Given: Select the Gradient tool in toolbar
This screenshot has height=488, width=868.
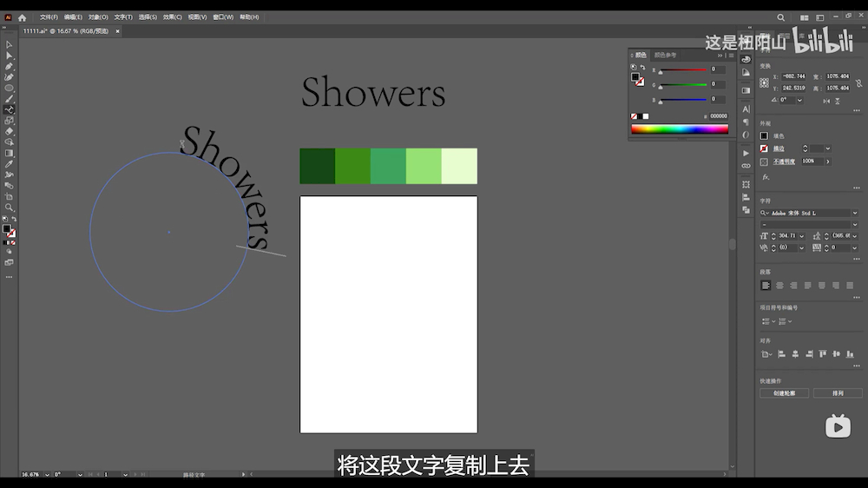Looking at the screenshot, I should pyautogui.click(x=9, y=154).
